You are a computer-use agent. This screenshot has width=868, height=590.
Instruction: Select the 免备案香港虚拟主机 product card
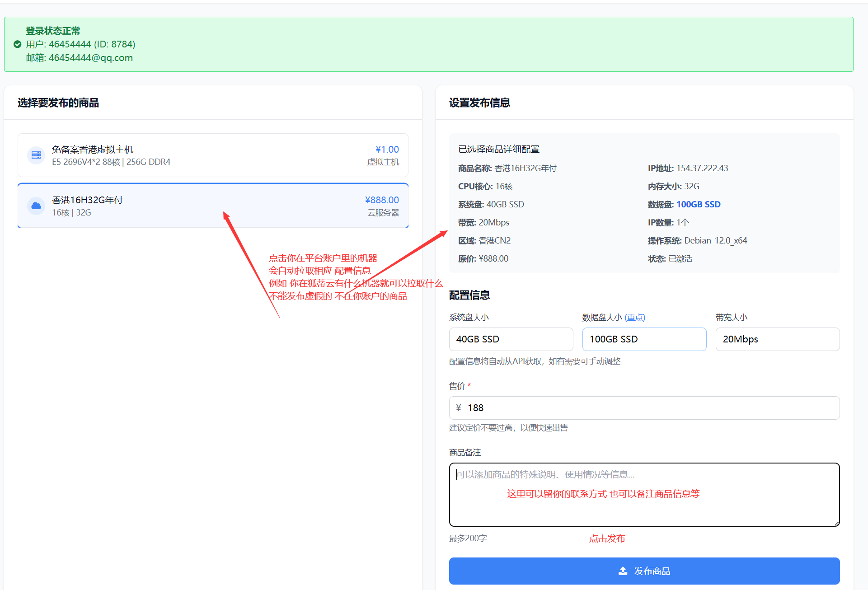coord(213,155)
